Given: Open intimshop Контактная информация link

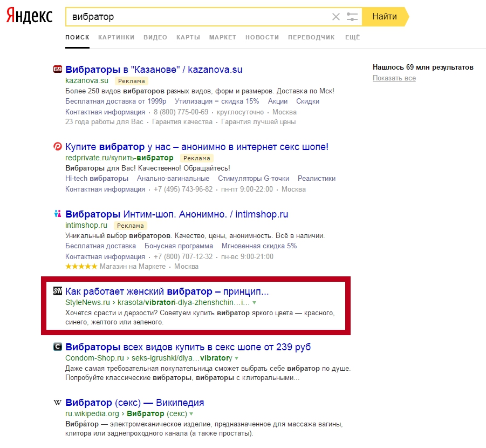Looking at the screenshot, I should (105, 257).
